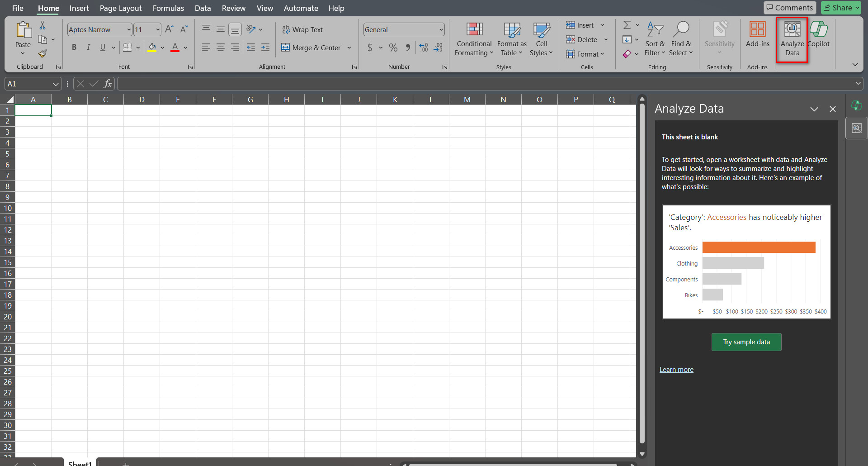Click the Cut scissors icon
This screenshot has height=466, width=868.
point(42,25)
